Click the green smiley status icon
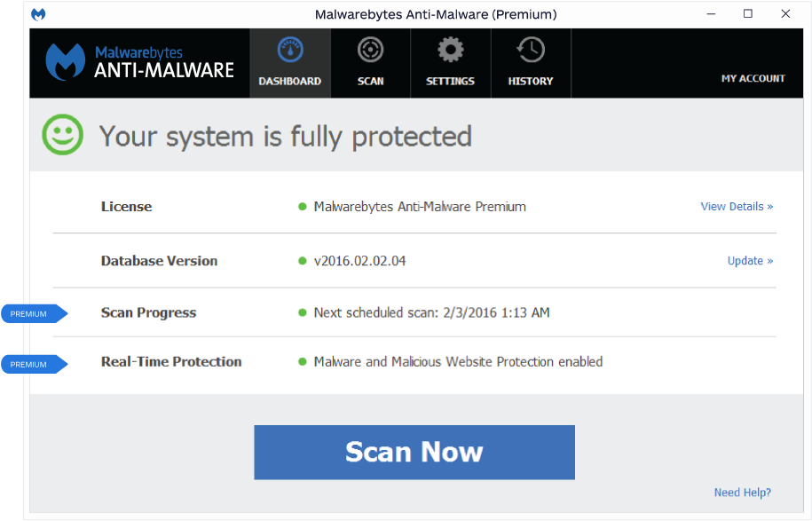This screenshot has width=812, height=521. 63,136
